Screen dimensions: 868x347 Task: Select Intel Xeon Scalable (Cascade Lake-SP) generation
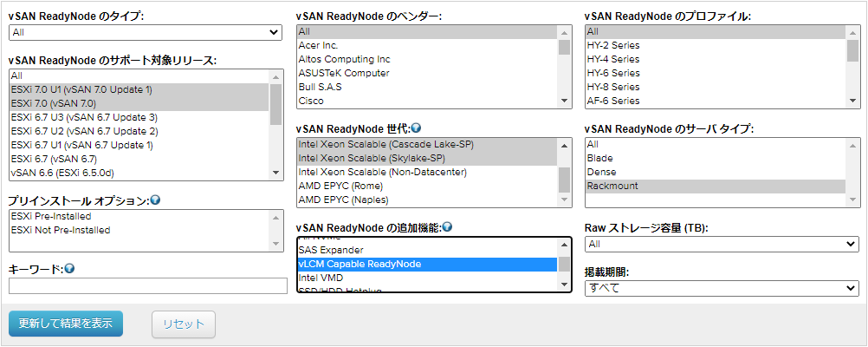(427, 144)
